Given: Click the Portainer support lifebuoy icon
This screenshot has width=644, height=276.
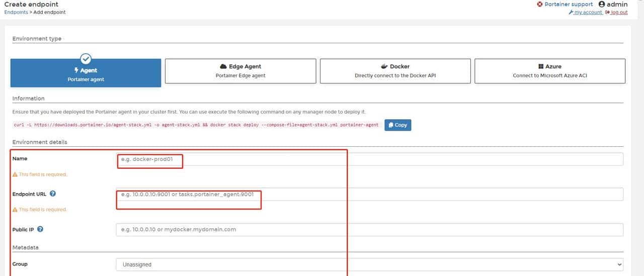Looking at the screenshot, I should 540,4.
